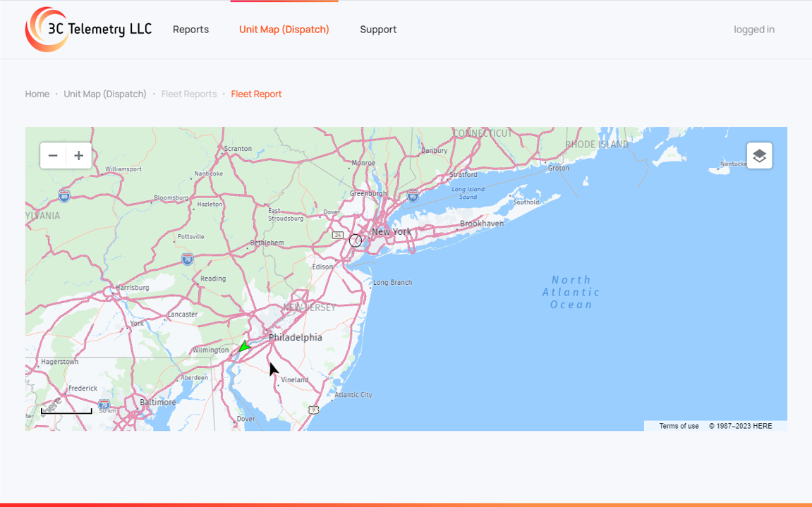
Task: Select the Fleet Report breadcrumb
Action: click(256, 94)
